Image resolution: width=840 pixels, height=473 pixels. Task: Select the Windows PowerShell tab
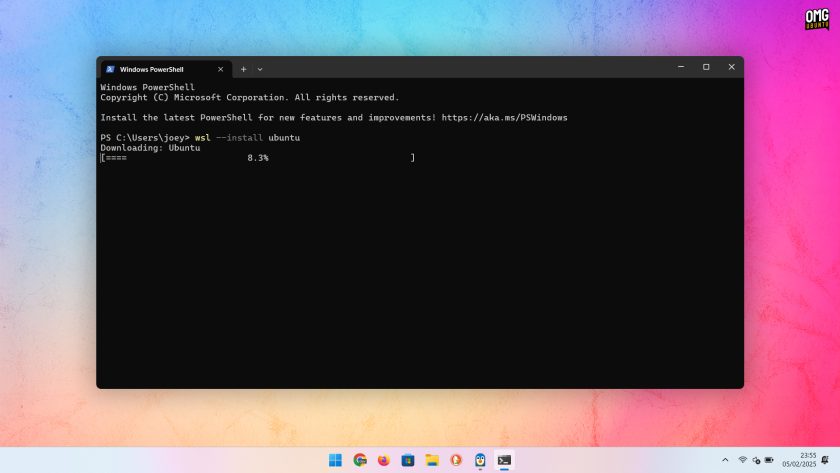pyautogui.click(x=166, y=69)
